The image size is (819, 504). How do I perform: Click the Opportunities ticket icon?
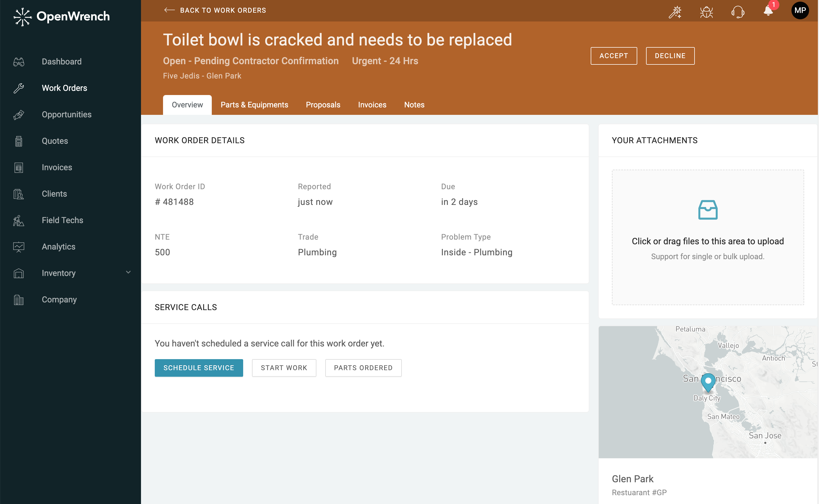(19, 115)
